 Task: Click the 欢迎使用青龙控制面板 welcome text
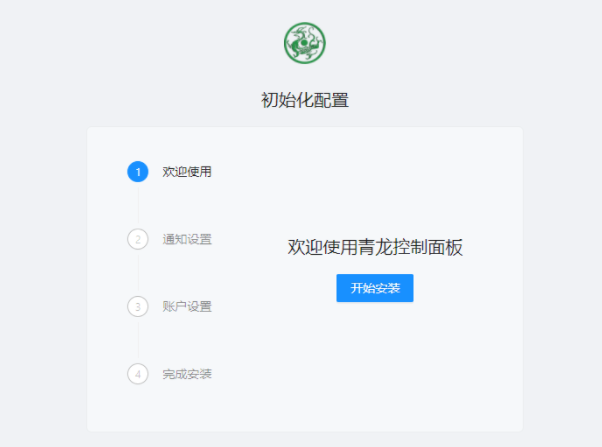[375, 247]
